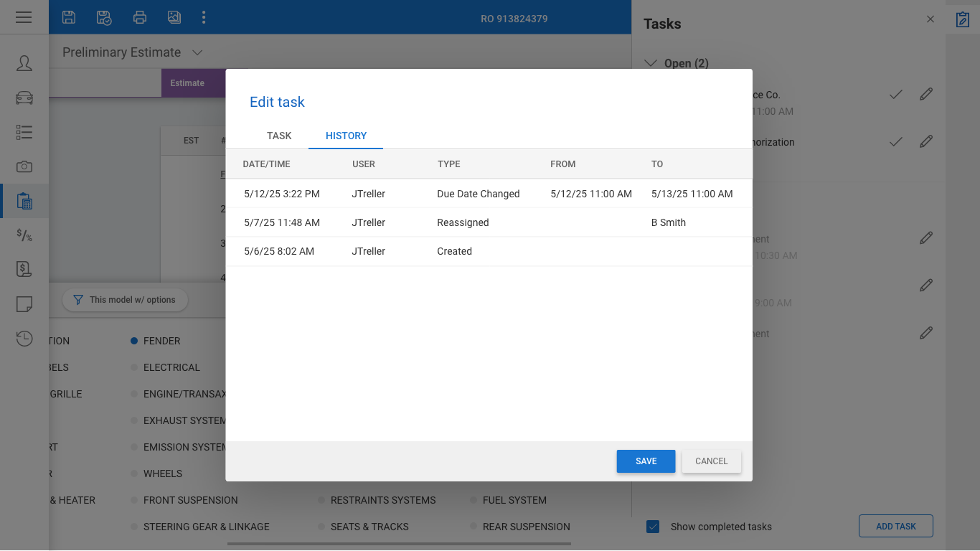
Task: Open the checklist sidebar icon
Action: pos(24,132)
